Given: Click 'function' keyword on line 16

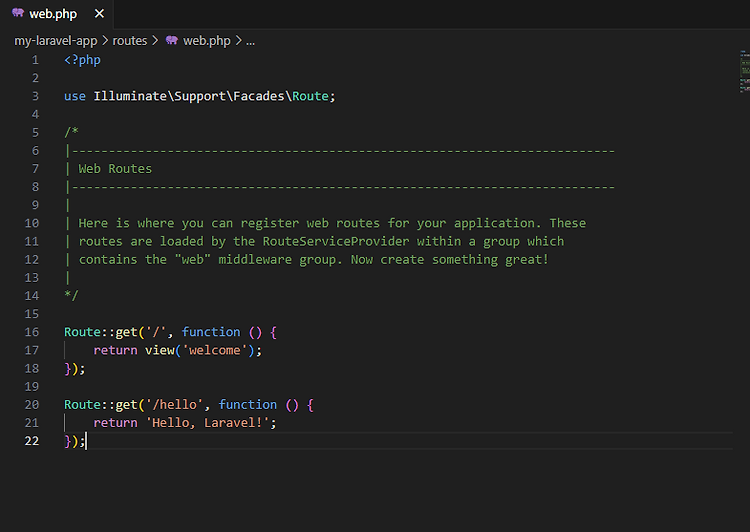Looking at the screenshot, I should tap(211, 332).
